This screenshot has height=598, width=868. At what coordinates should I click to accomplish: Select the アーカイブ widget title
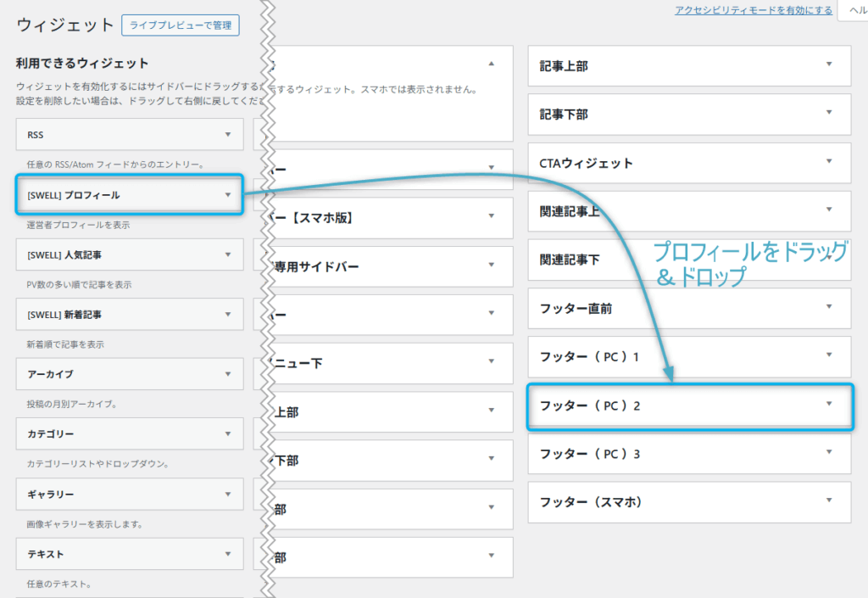tap(50, 375)
